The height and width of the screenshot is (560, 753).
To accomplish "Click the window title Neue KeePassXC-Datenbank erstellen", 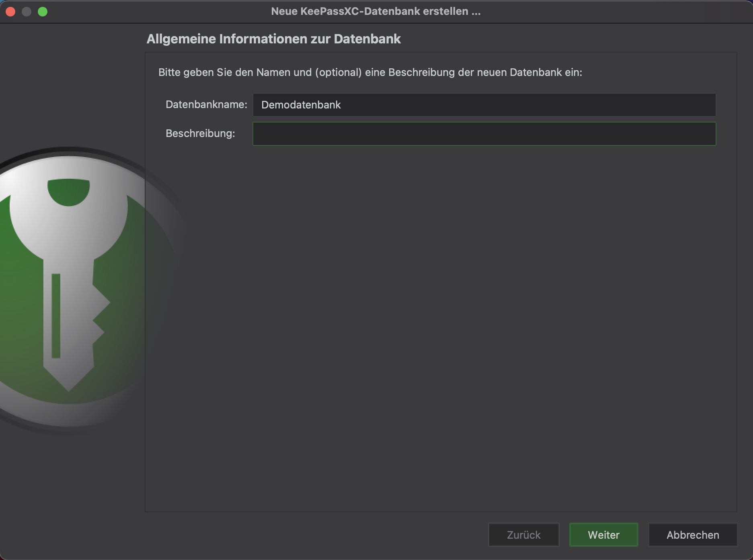I will coord(375,11).
